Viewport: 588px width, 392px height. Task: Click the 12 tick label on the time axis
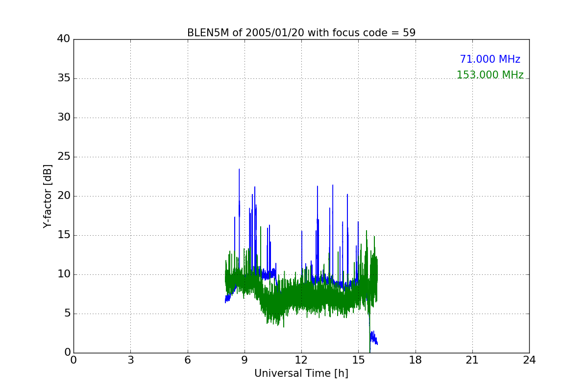coord(301,360)
